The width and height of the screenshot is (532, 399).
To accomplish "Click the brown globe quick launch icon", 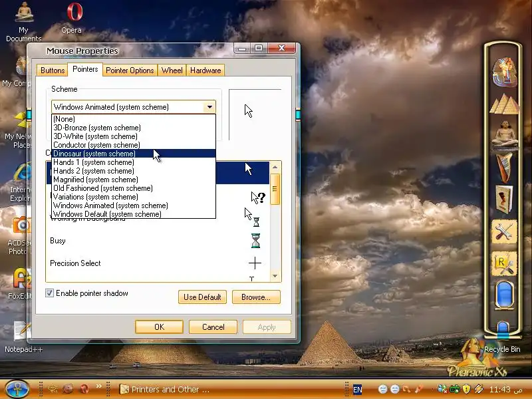I will click(68, 389).
